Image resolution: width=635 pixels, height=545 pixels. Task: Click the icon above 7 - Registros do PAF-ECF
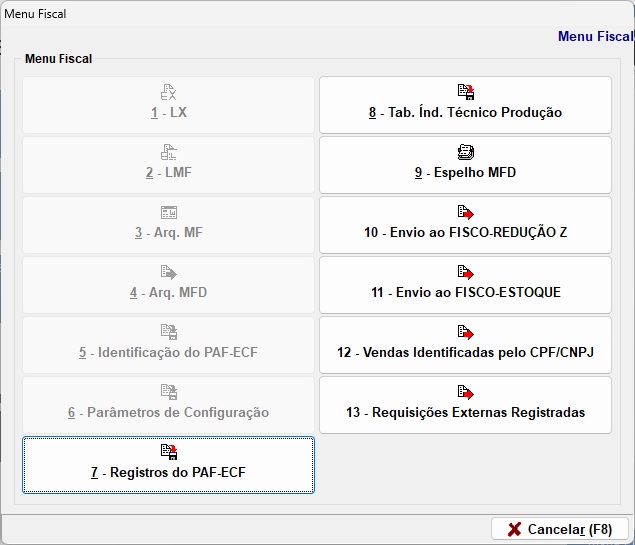click(x=169, y=451)
